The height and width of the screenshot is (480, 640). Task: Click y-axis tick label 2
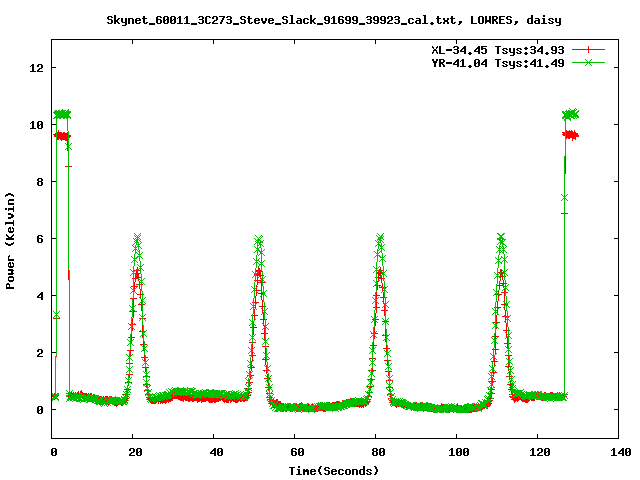(40, 353)
